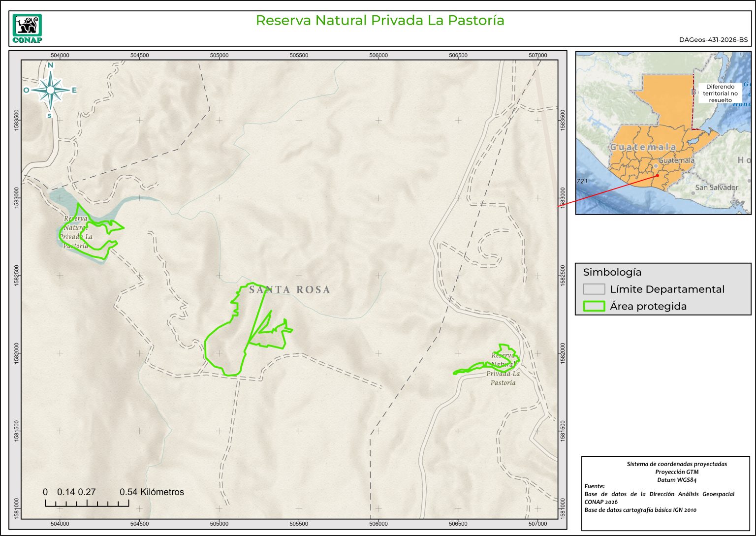
Task: Click the SANTA ROSA department label
Action: [x=289, y=290]
